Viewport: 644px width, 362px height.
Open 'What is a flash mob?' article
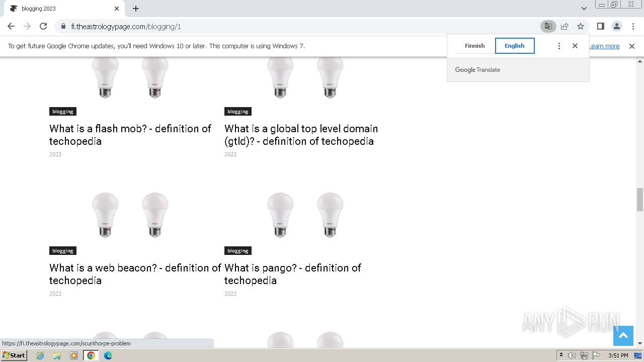(130, 135)
